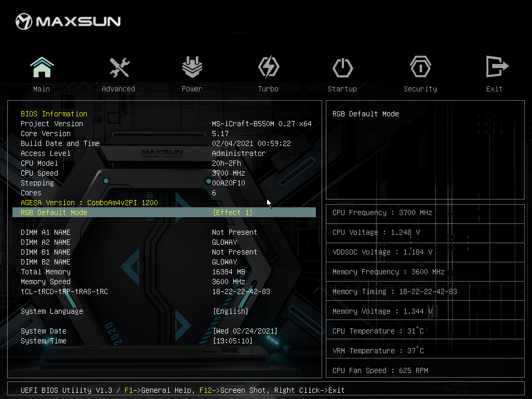The width and height of the screenshot is (532, 399).
Task: Click the tCL-tRCD-tRP-tRAS-tRC label
Action: click(x=64, y=291)
